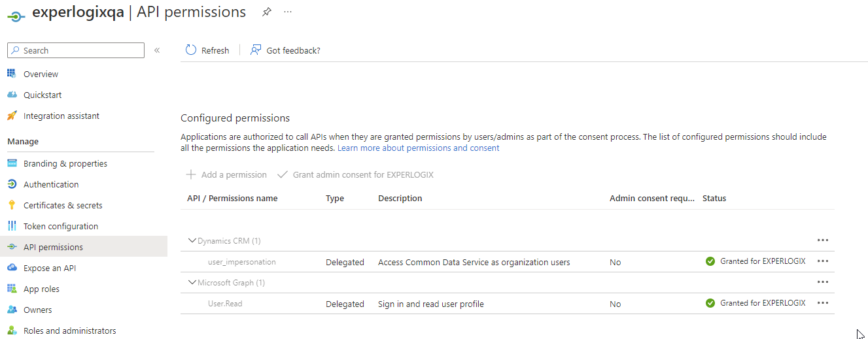Open more options for user_impersonation row
The image size is (868, 339).
tap(823, 261)
